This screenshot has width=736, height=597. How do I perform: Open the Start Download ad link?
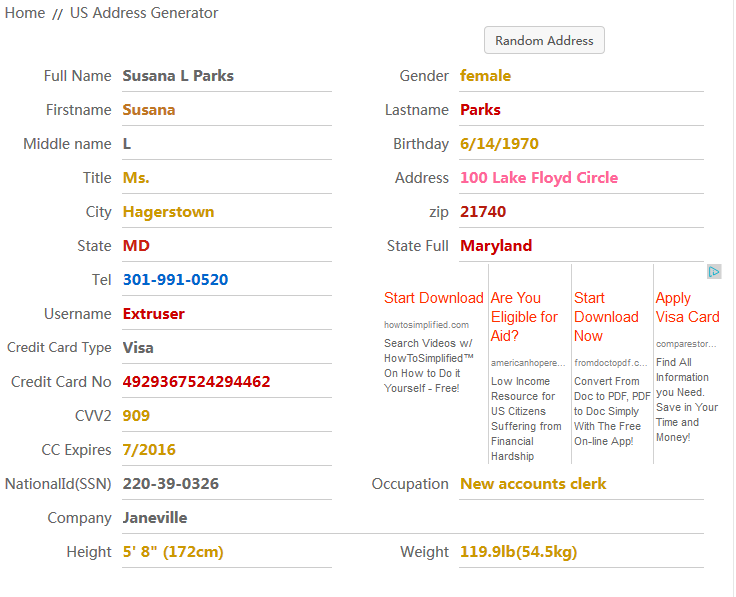tap(434, 298)
